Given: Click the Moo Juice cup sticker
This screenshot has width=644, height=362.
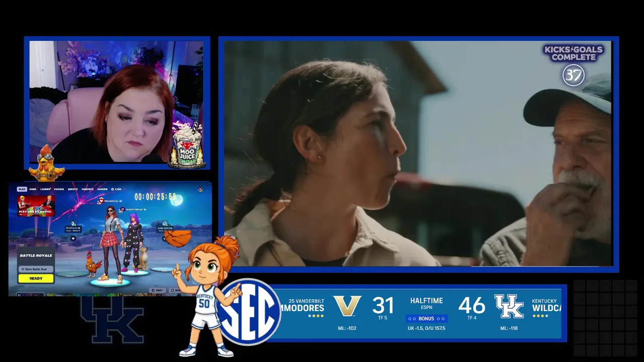Looking at the screenshot, I should [187, 145].
